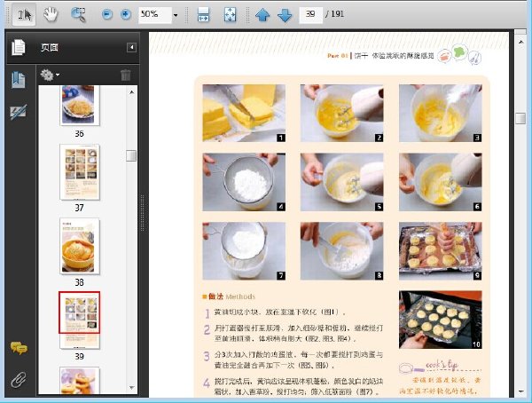The height and width of the screenshot is (403, 532).
Task: Click the thumbnail panel scroll up arrow
Action: tap(131, 92)
